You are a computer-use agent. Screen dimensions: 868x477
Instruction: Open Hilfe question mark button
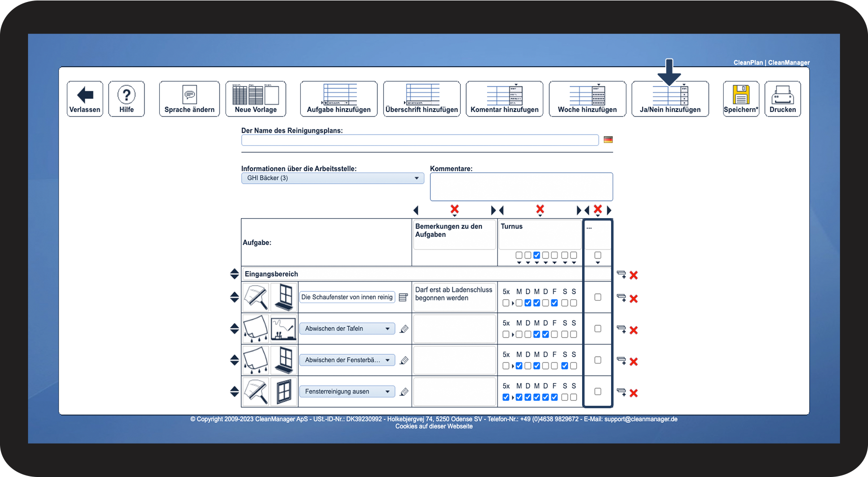coord(126,99)
